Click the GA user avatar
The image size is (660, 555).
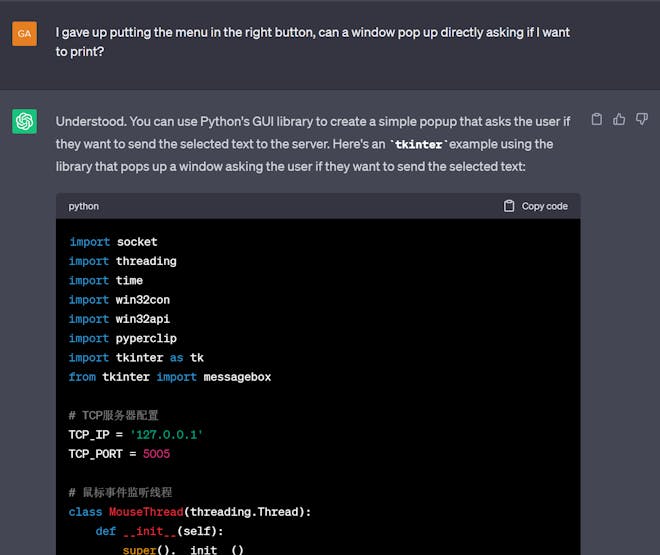pos(25,34)
